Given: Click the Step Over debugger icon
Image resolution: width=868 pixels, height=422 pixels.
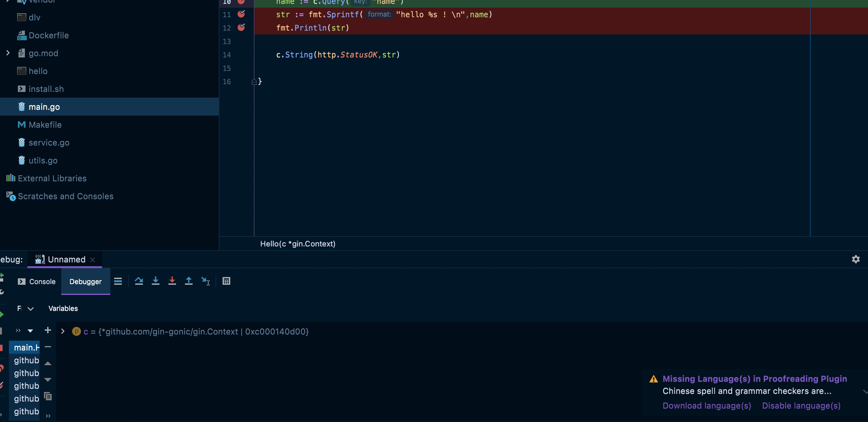Looking at the screenshot, I should click(139, 281).
